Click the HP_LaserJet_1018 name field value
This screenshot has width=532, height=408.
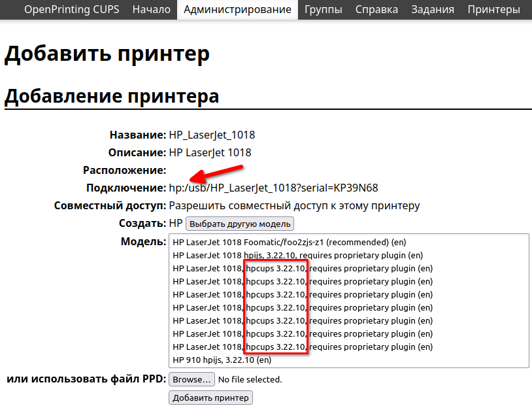(x=213, y=135)
